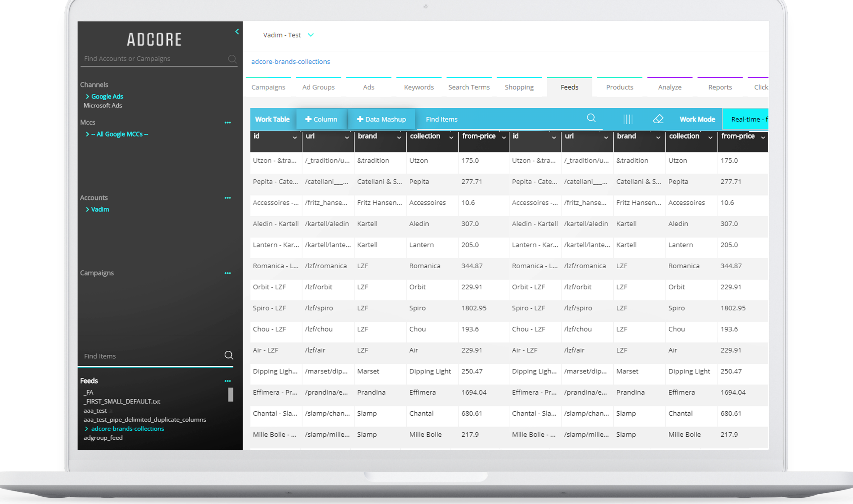
Task: Select the _FA feed
Action: (x=88, y=393)
